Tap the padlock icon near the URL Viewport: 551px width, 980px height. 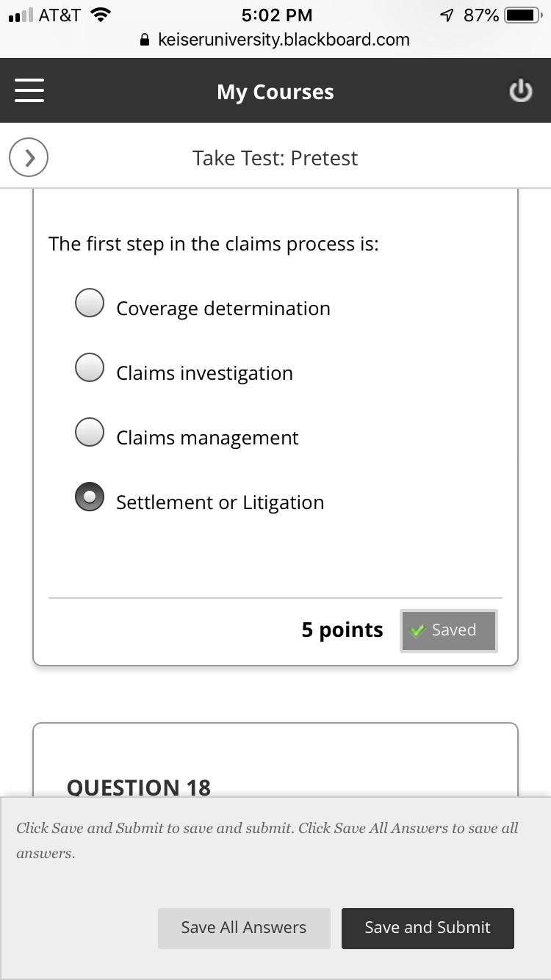(x=145, y=39)
